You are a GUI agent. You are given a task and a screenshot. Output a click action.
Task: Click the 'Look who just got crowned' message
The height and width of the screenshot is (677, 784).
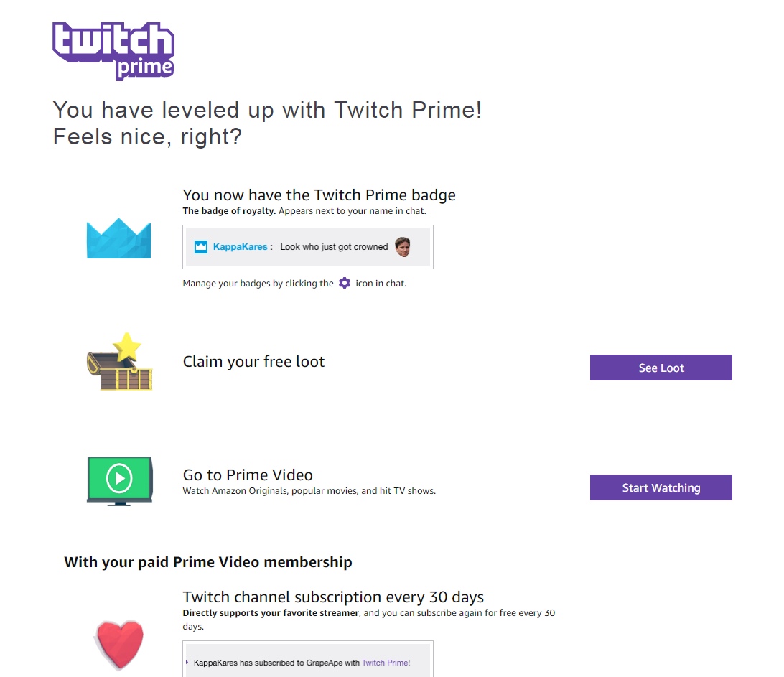[x=334, y=247]
